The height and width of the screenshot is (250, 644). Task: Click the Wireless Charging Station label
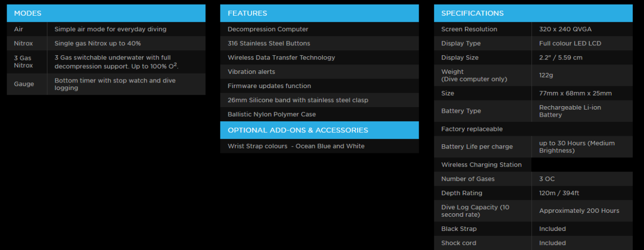(x=481, y=164)
